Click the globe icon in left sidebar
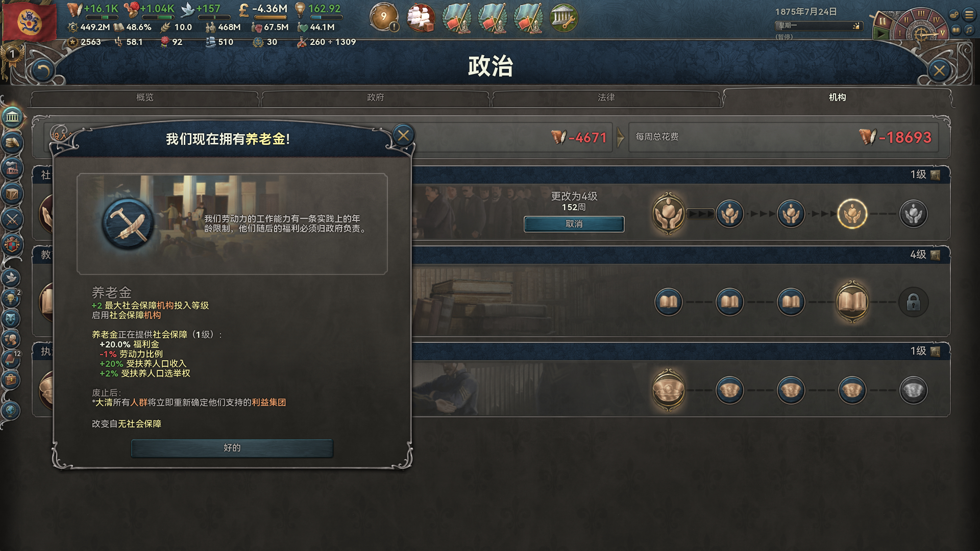 pyautogui.click(x=11, y=410)
